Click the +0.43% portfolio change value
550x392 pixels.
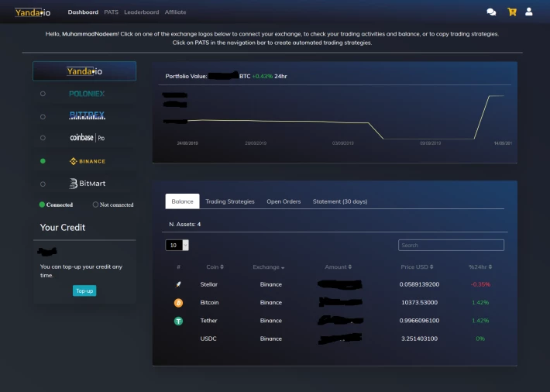[263, 76]
